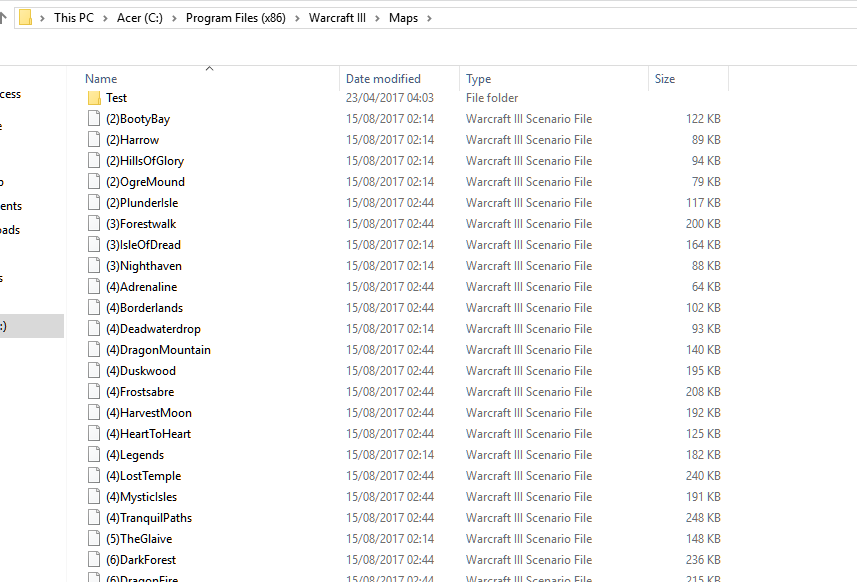Screen dimensions: 857x582
Task: Click the Maps breadcrumb
Action: tap(403, 18)
